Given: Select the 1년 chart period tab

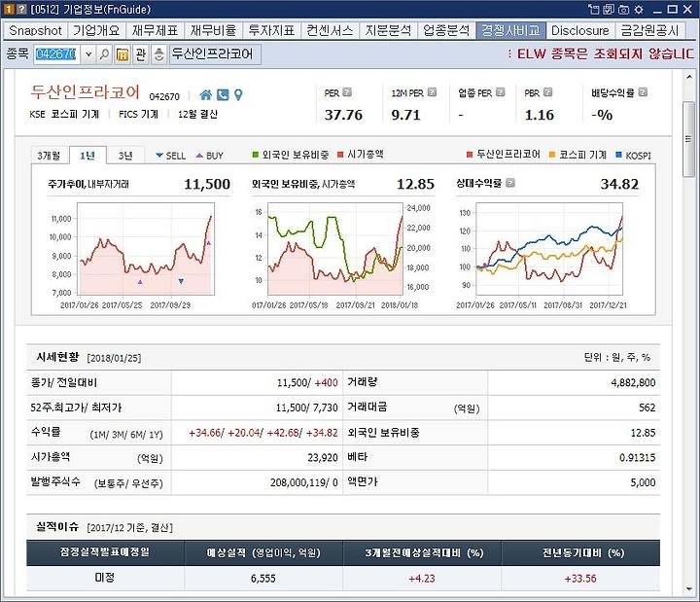Looking at the screenshot, I should pyautogui.click(x=87, y=156).
